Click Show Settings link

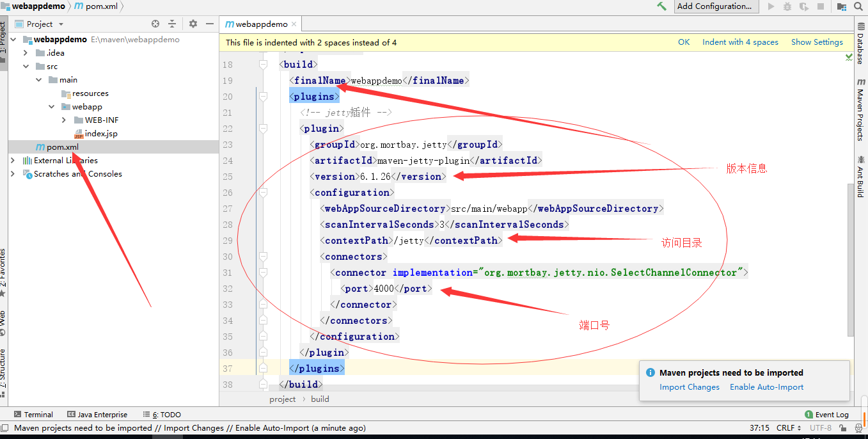(x=817, y=42)
